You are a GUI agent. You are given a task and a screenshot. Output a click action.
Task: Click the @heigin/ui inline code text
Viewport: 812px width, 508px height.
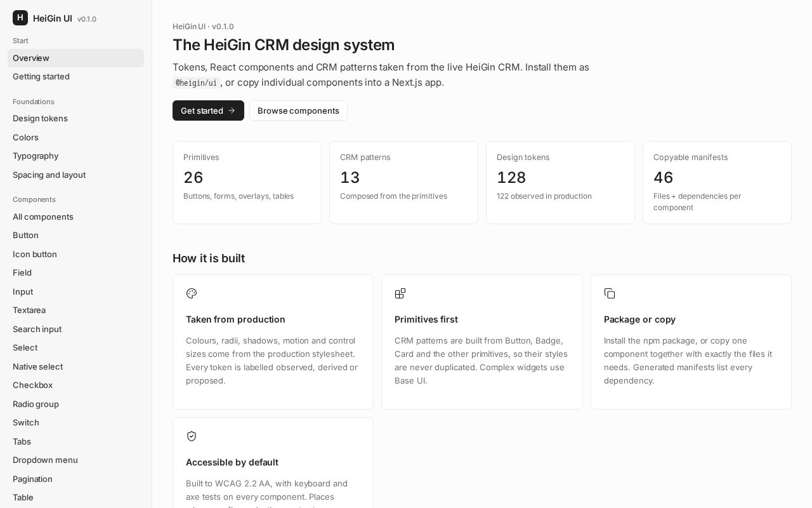click(x=196, y=83)
